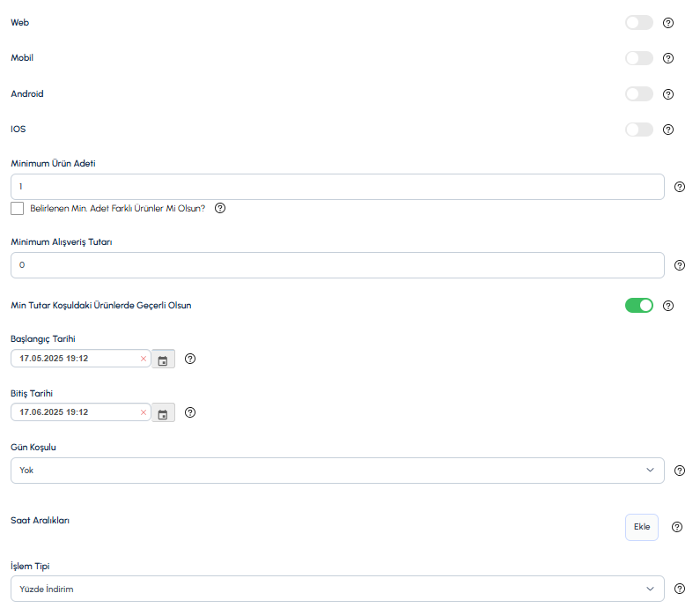Viewport: 700px width, 608px height.
Task: Disable Min Tutar Koşuldaki Ürünlerde Geçerli Olsun toggle
Action: (x=639, y=306)
